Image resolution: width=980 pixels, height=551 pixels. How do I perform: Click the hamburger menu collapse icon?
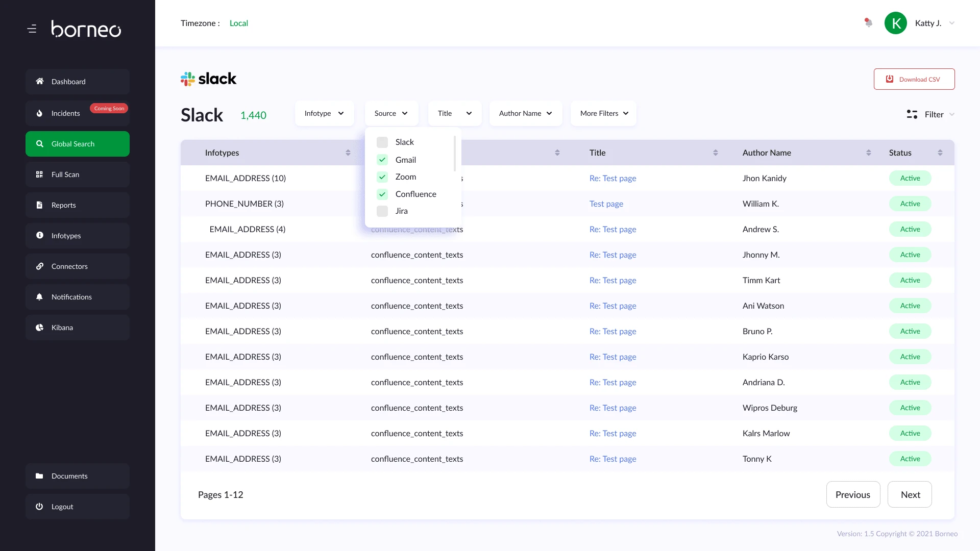pyautogui.click(x=32, y=29)
